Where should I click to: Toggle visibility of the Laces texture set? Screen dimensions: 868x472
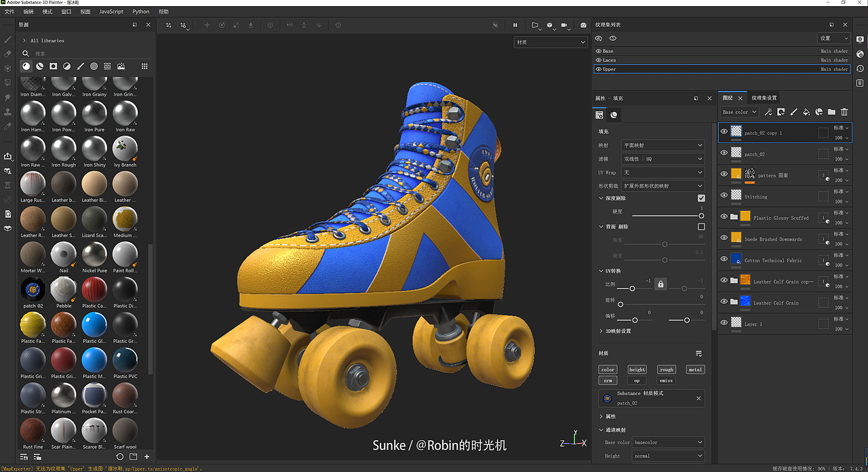pyautogui.click(x=598, y=60)
